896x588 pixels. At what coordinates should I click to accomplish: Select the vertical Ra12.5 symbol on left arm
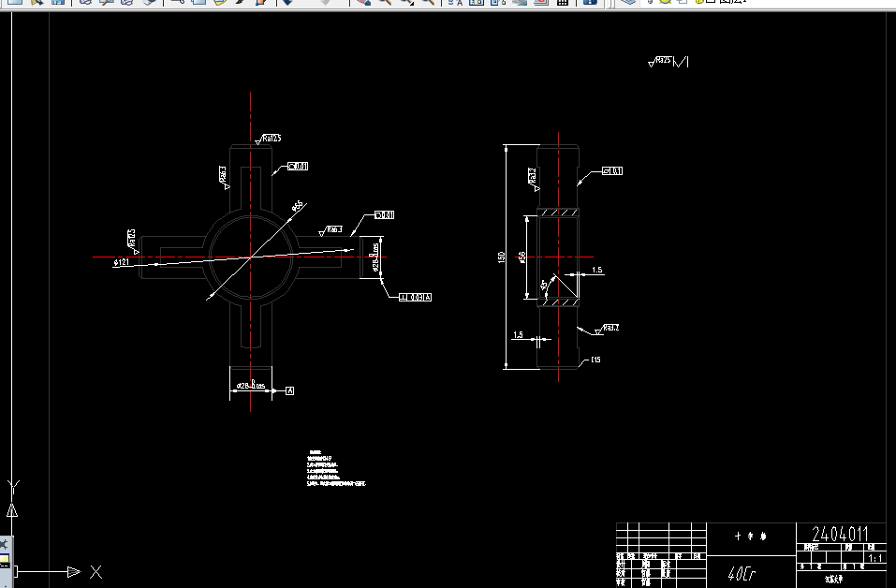click(133, 242)
